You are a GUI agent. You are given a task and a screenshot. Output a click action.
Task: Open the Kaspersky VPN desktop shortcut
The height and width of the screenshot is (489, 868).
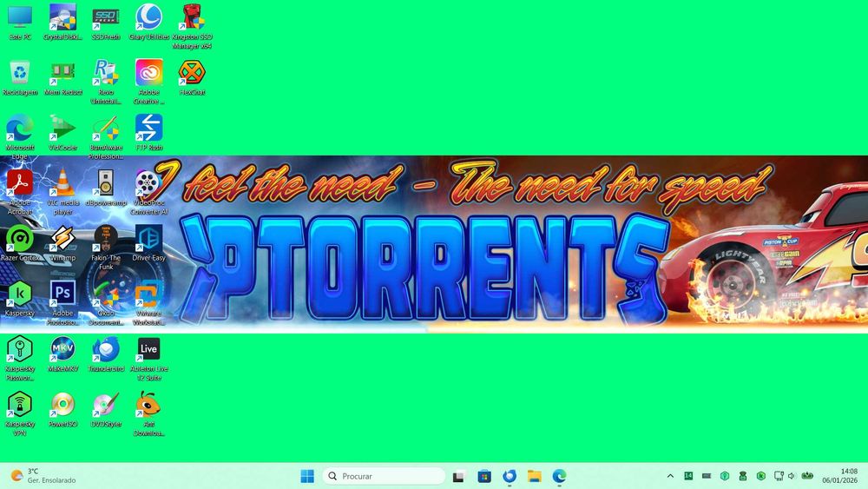pyautogui.click(x=20, y=414)
